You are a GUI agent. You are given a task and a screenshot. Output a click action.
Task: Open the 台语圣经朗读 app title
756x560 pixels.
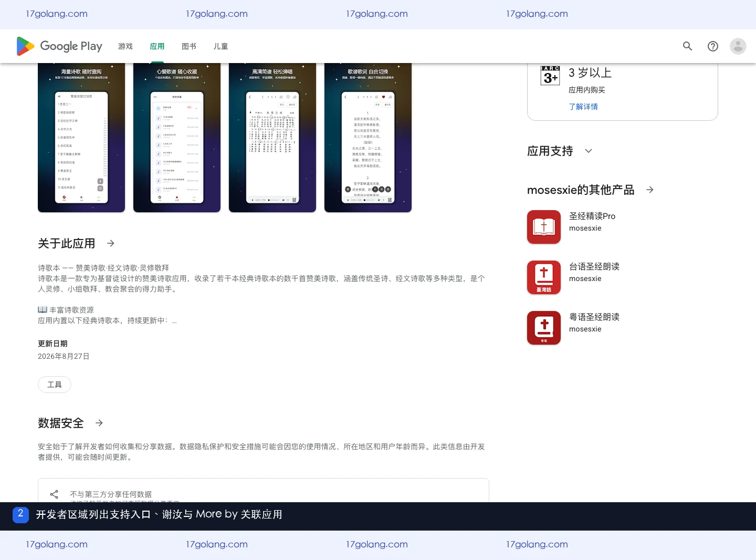(x=594, y=266)
